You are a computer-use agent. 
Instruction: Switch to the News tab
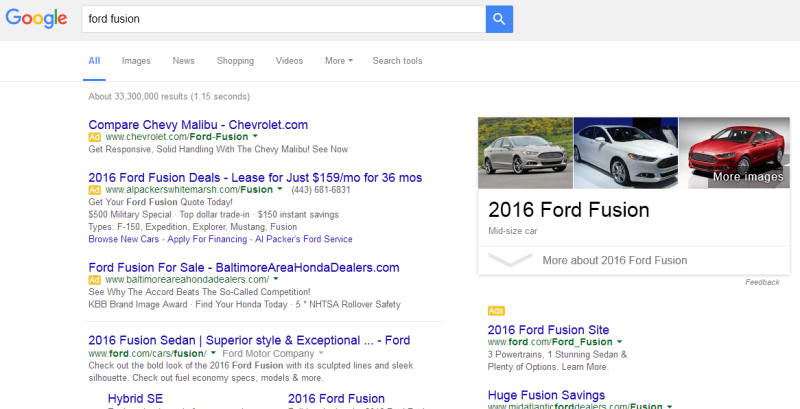point(183,61)
